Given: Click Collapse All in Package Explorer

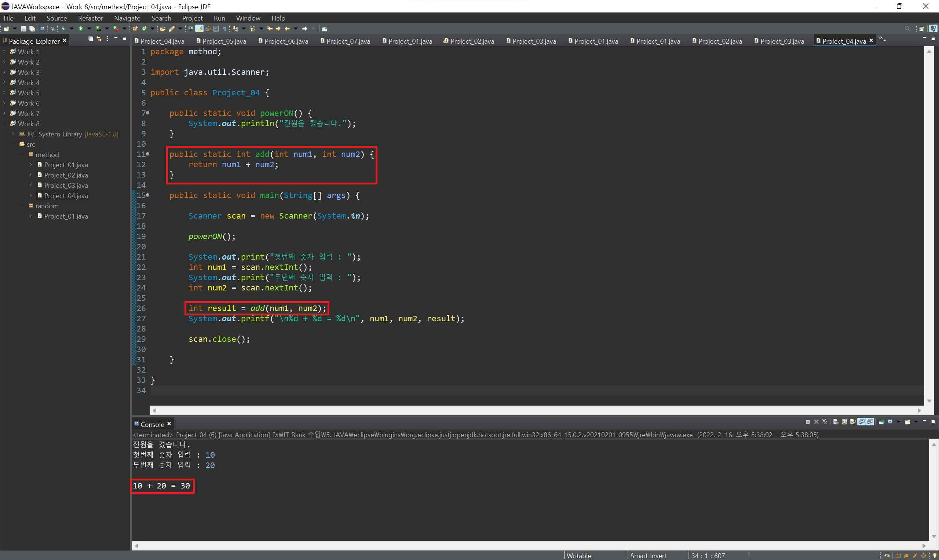Looking at the screenshot, I should [91, 39].
